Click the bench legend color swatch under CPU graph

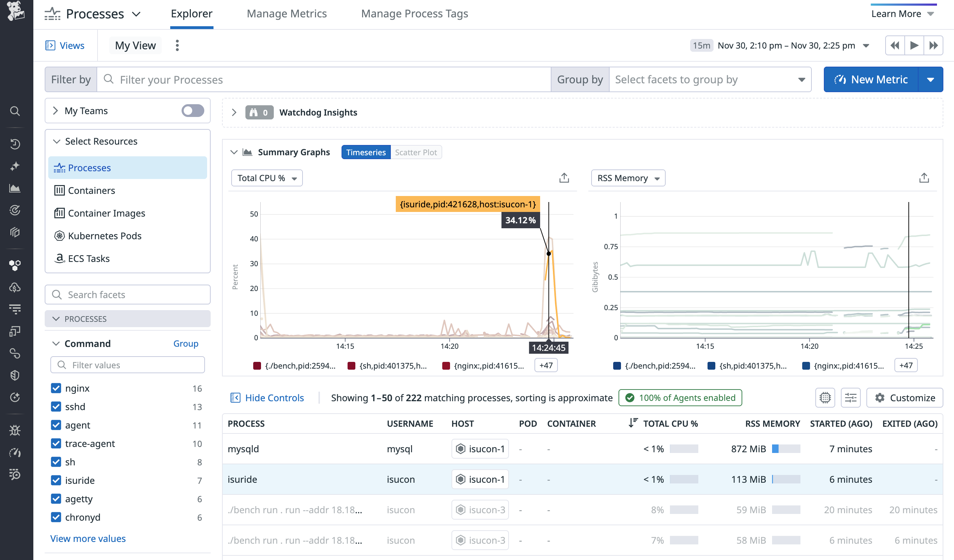(257, 365)
